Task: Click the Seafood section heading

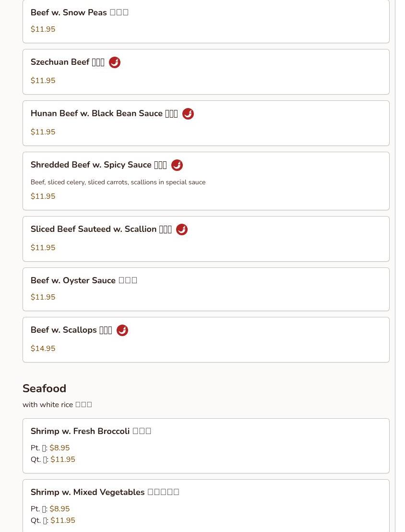Action: click(45, 388)
